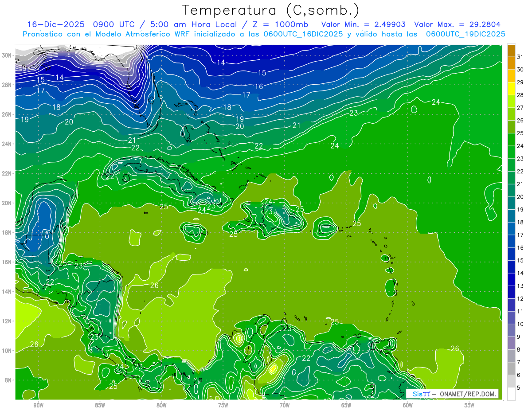Image resolution: width=532 pixels, height=411 pixels.
Task: Click the "18N" latitude axis label
Action: point(7,232)
